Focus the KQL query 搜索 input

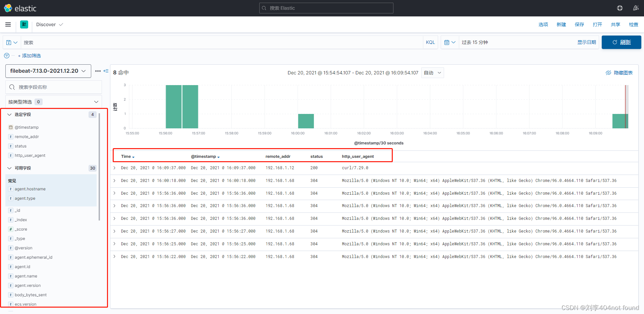221,43
